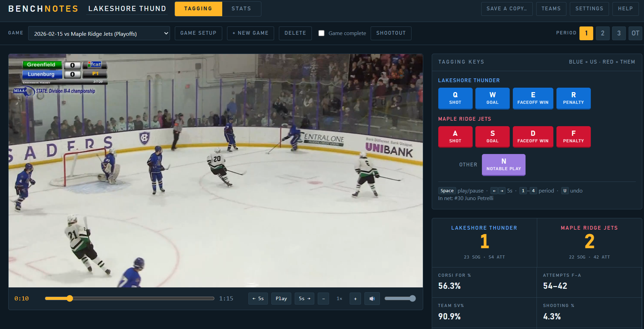The height and width of the screenshot is (329, 644).
Task: Click the Corsi For 56.3% stat
Action: (x=484, y=282)
